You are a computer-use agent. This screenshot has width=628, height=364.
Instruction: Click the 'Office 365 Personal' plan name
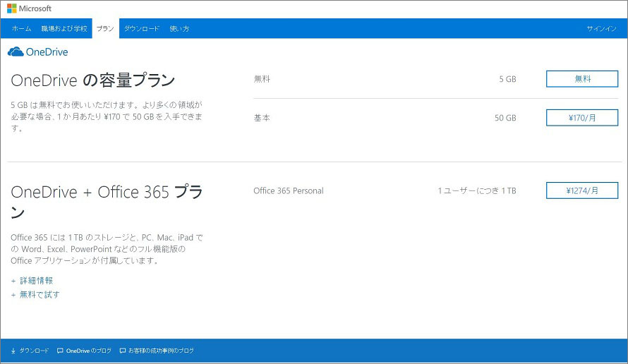(289, 190)
